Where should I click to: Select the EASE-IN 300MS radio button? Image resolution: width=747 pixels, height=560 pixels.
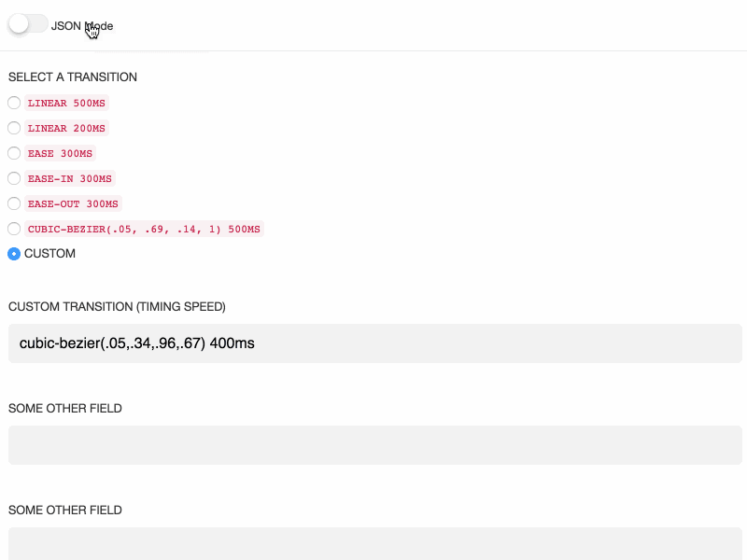[x=14, y=178]
